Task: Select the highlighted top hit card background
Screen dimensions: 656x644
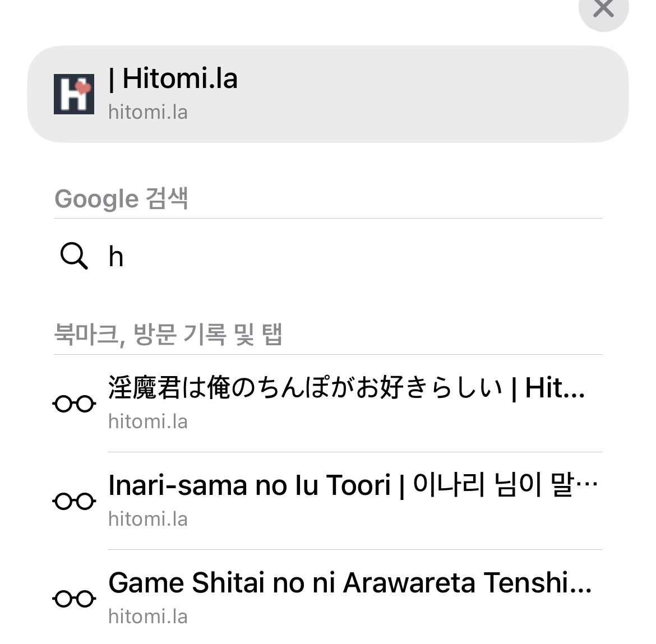Action: click(328, 94)
